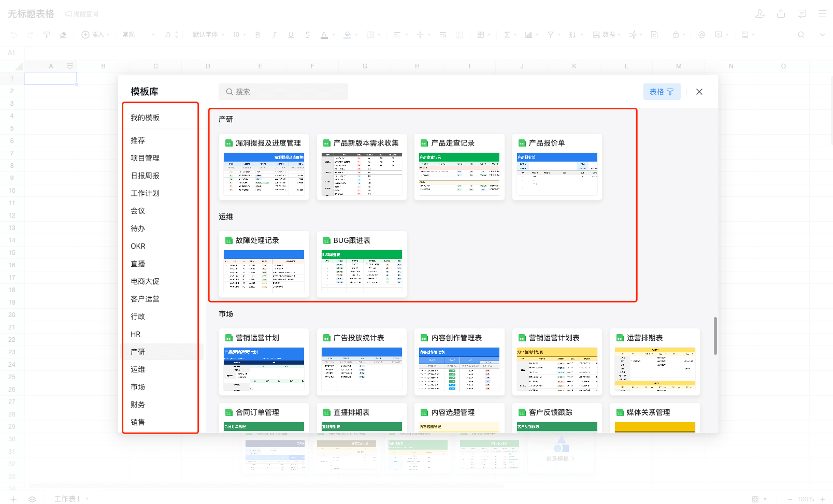This screenshot has height=504, width=833.
Task: Select 我的模板 in the sidebar
Action: pyautogui.click(x=145, y=118)
